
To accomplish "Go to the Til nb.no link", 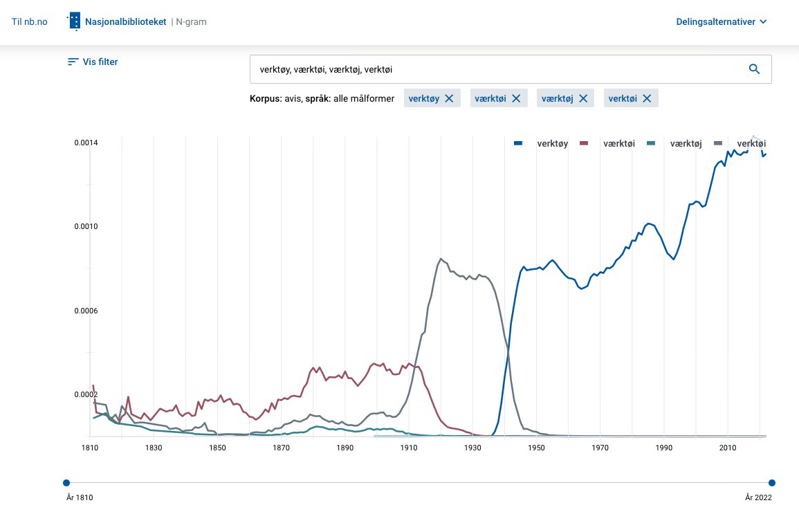I will tap(30, 21).
